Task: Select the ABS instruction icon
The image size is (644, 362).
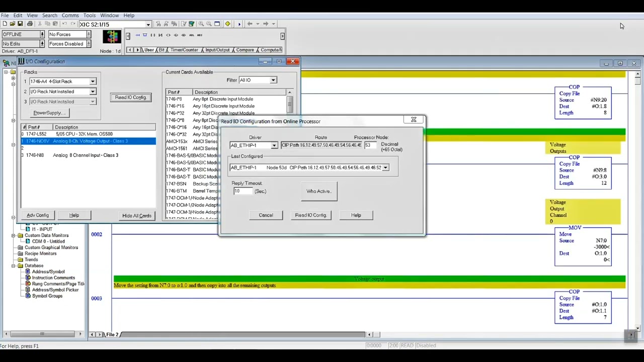Action: coord(200,35)
